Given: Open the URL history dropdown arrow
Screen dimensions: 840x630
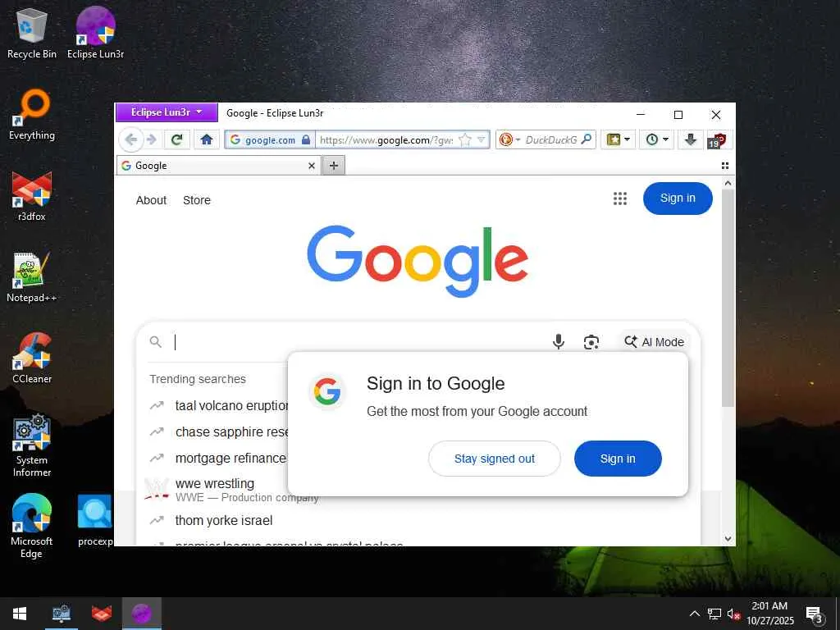Looking at the screenshot, I should coord(482,139).
